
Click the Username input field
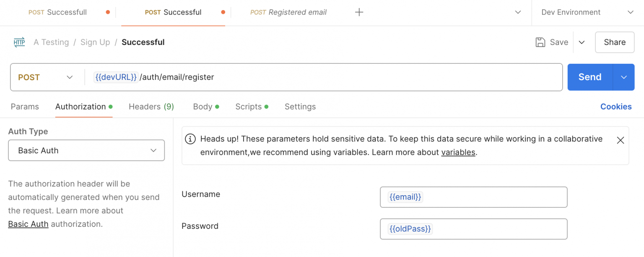point(473,197)
